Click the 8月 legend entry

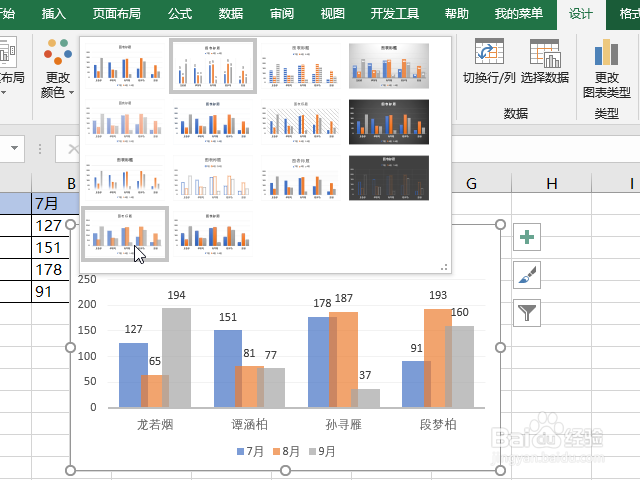coord(286,451)
